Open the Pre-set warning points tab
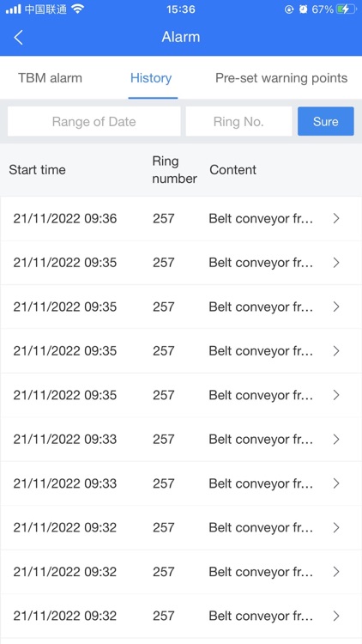This screenshot has width=362, height=644. 281,78
